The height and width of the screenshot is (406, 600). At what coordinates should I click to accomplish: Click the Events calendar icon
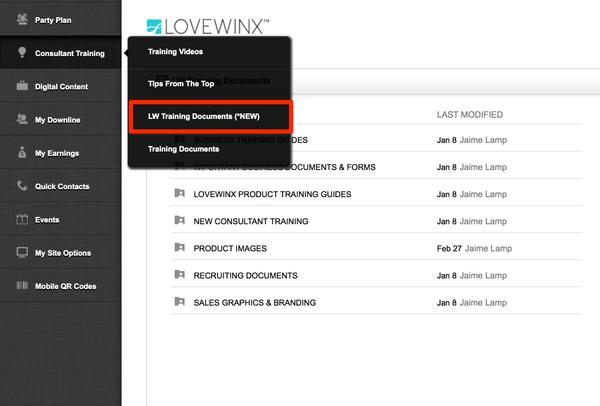click(x=22, y=219)
